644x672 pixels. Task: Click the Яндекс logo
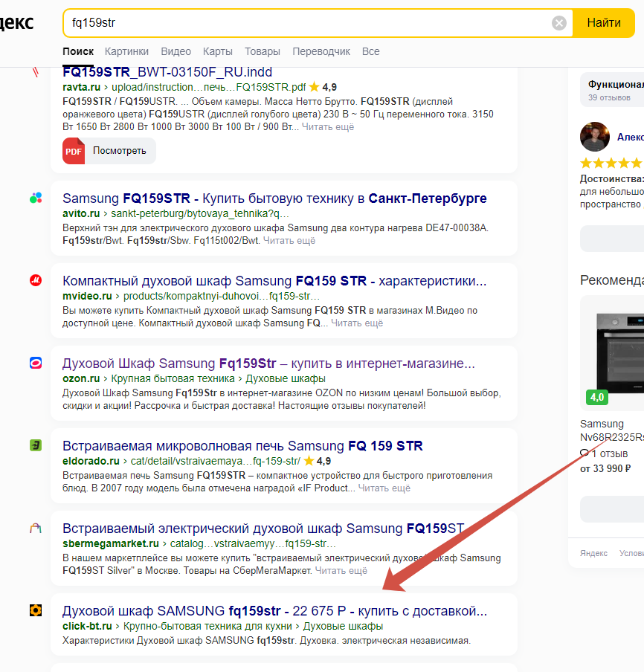pos(16,22)
